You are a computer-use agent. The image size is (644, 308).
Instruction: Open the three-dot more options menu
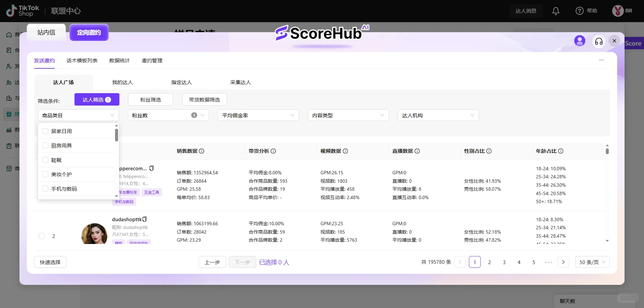click(601, 60)
